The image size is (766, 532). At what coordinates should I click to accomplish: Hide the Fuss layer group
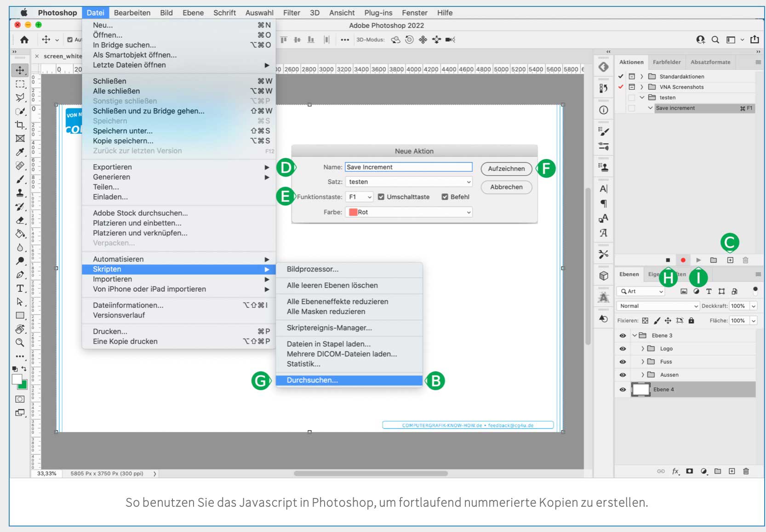623,362
